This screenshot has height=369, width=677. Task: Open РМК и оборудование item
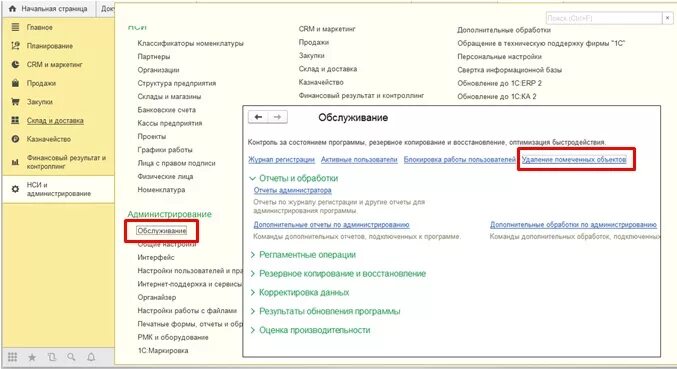coord(173,337)
